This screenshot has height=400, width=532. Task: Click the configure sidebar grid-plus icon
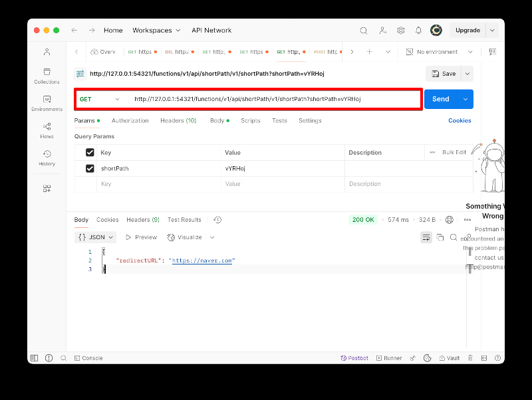pyautogui.click(x=47, y=189)
